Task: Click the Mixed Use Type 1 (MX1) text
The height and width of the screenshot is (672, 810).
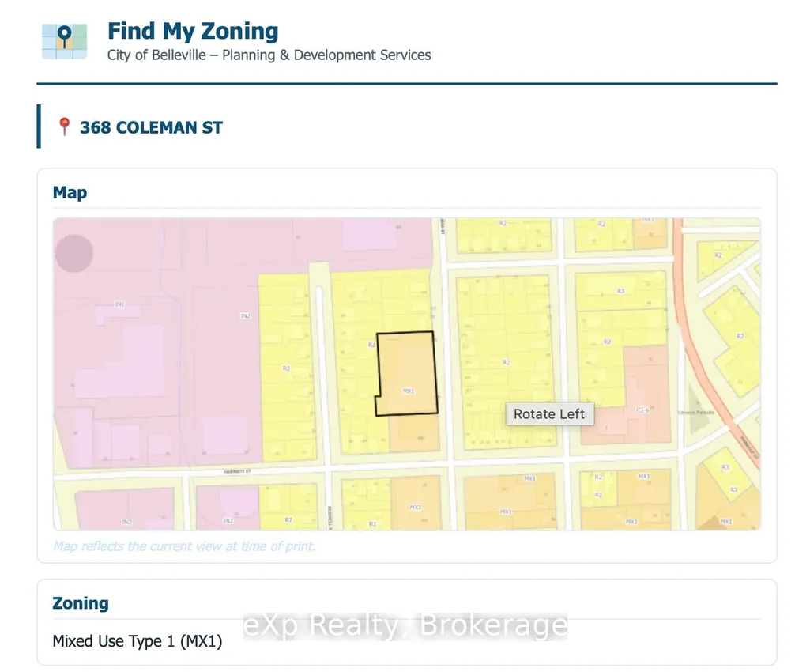Action: (138, 641)
